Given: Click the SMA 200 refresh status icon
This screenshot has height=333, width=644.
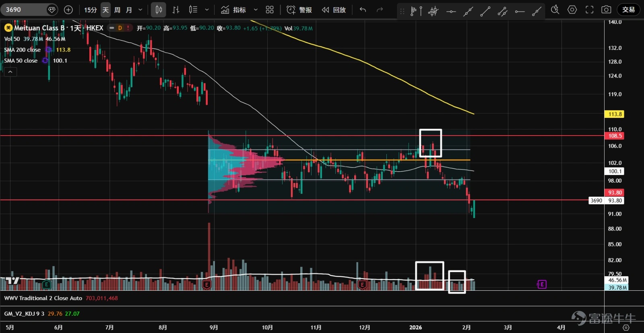Looking at the screenshot, I should [49, 50].
